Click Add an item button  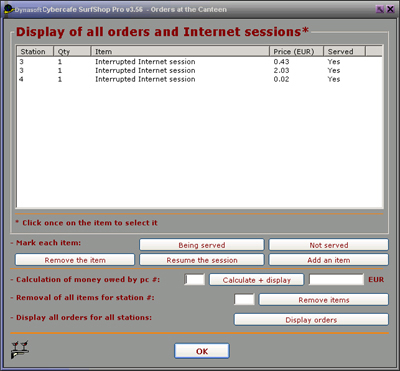[329, 260]
